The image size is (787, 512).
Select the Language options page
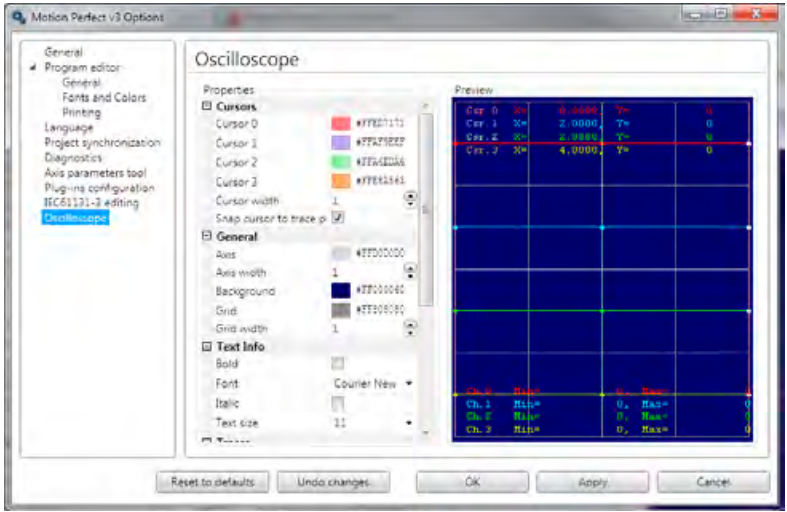(x=69, y=127)
